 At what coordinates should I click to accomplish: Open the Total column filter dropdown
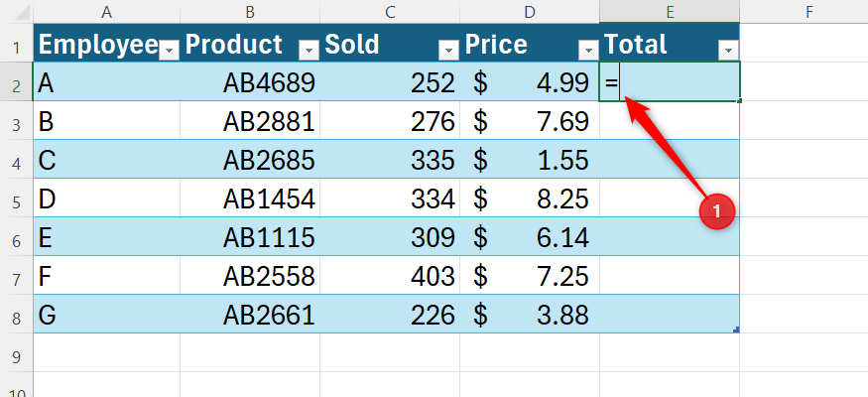coord(728,51)
